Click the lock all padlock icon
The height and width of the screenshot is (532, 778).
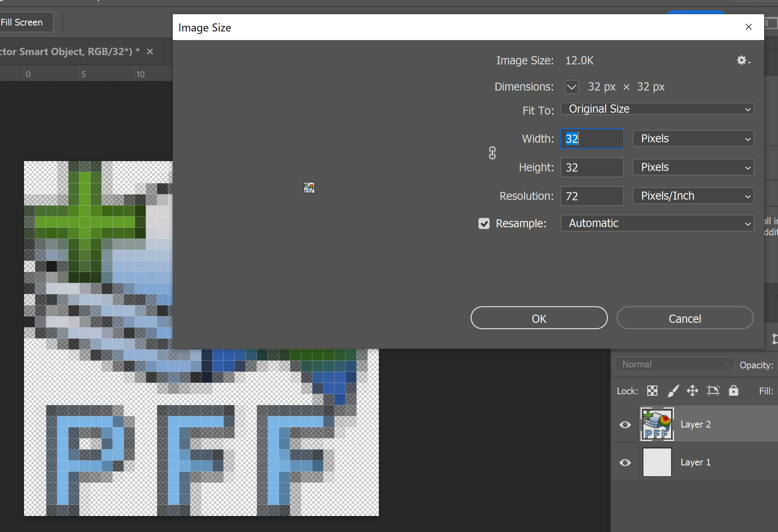point(733,391)
